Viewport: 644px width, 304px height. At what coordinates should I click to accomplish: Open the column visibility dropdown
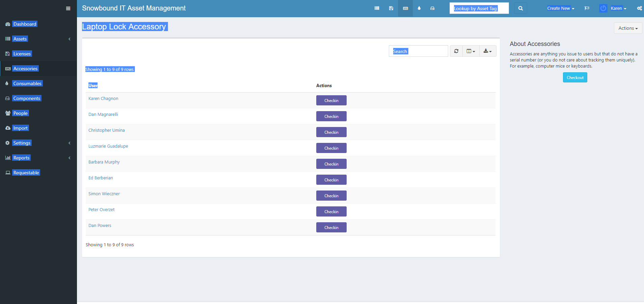tap(471, 51)
